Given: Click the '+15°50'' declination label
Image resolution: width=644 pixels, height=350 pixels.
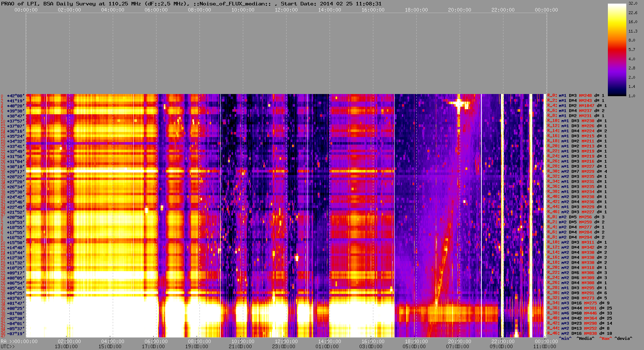Looking at the screenshot, I should pyautogui.click(x=16, y=243).
